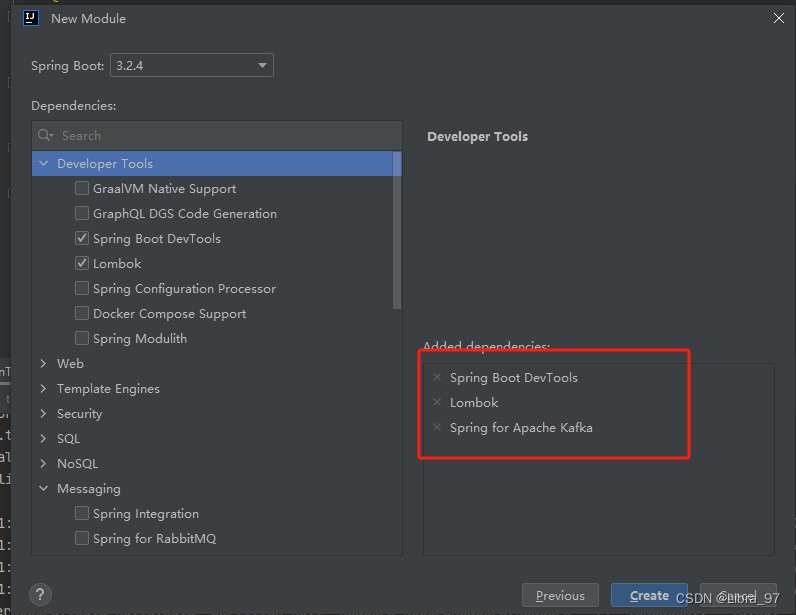Click the IntelliJ IDEA logo icon
The height and width of the screenshot is (615, 796).
(31, 18)
